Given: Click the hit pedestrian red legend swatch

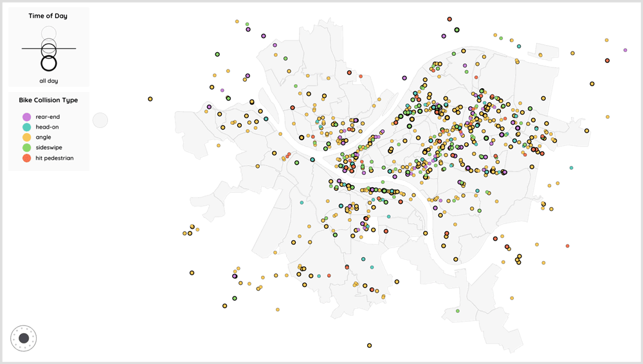Looking at the screenshot, I should (x=26, y=158).
